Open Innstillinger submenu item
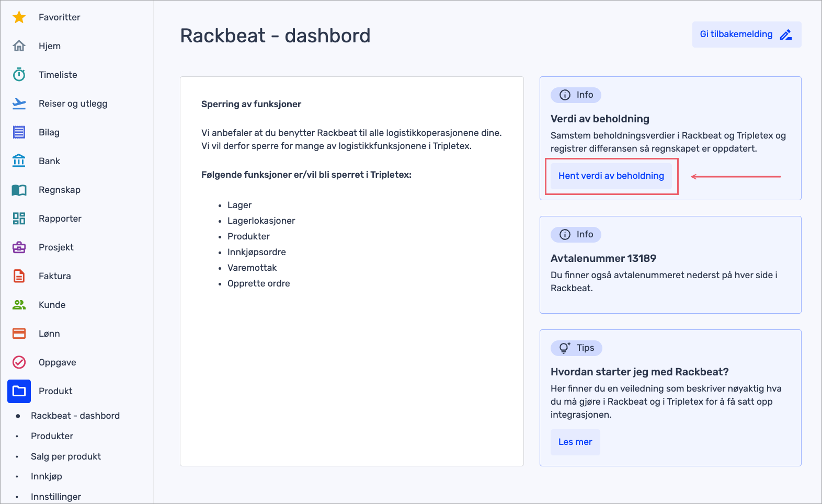Screen dimensions: 822x504 coord(56,497)
